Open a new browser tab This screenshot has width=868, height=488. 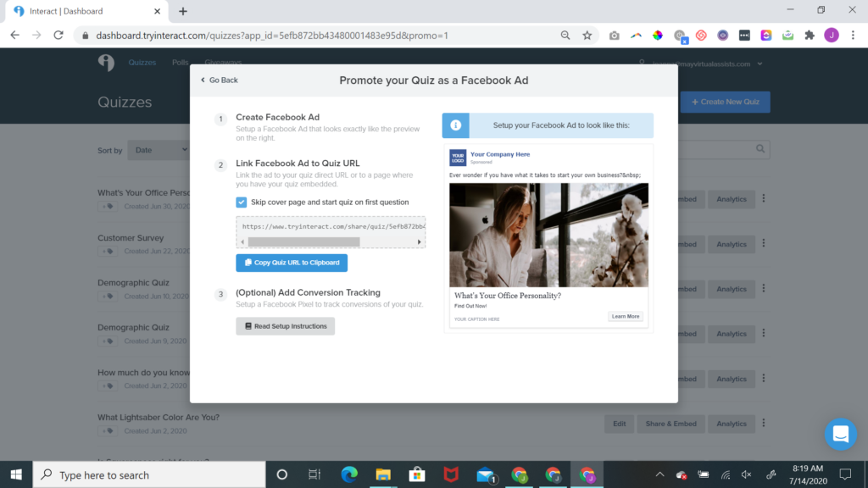click(x=183, y=11)
